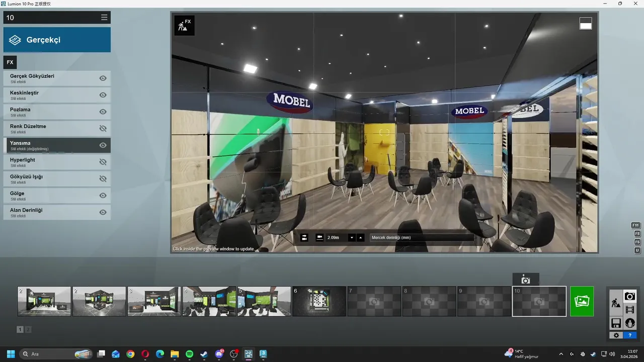Viewport: 644px width, 362px height.
Task: Toggle visibility of Keskinleştir effect
Action: coord(103,95)
